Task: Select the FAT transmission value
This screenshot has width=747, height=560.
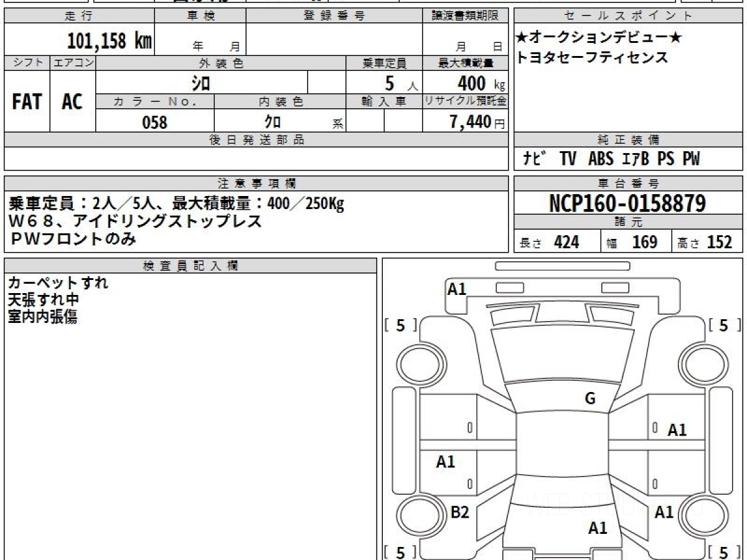Action: [27, 101]
